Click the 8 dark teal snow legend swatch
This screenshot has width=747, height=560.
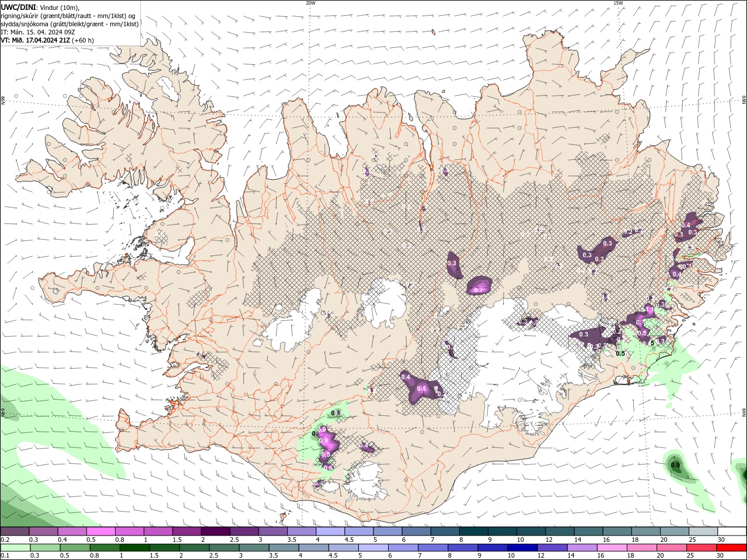pyautogui.click(x=474, y=531)
